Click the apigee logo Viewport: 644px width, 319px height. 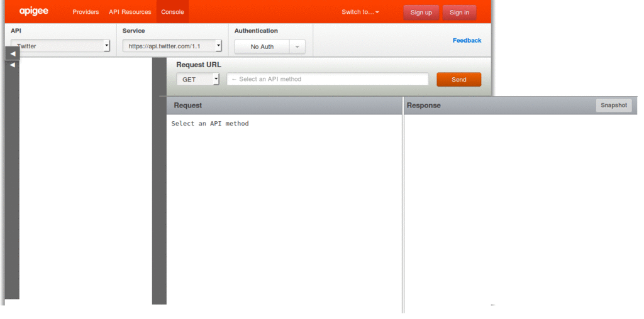(x=34, y=11)
